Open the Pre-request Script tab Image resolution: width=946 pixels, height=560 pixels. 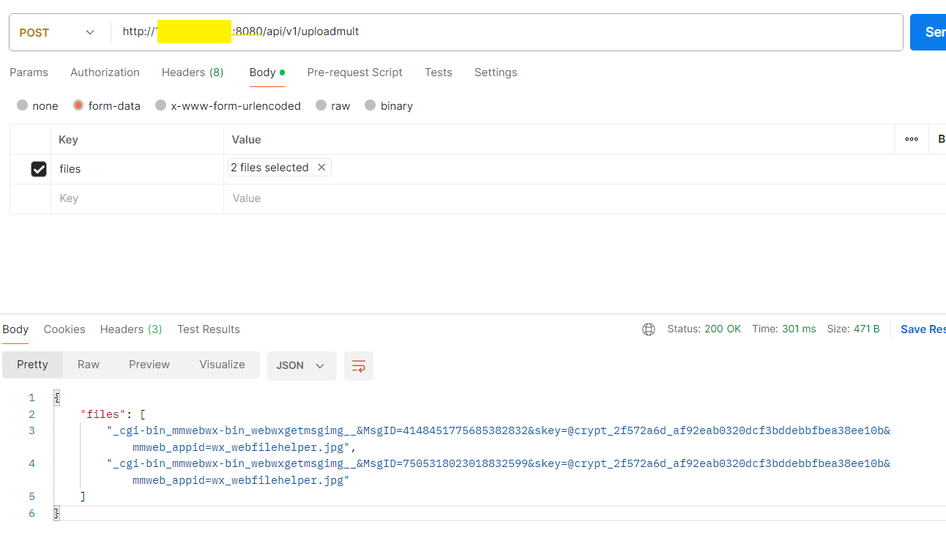coord(354,72)
